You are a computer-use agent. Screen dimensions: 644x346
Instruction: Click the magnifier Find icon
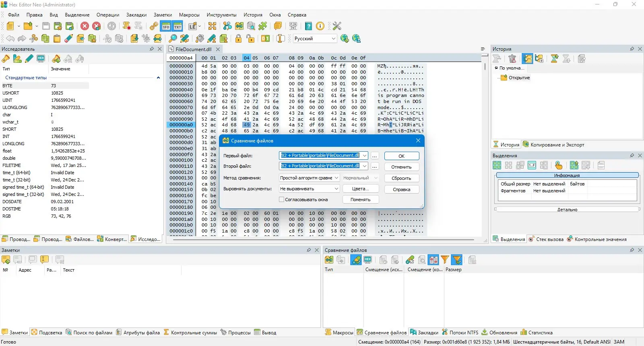[173, 38]
